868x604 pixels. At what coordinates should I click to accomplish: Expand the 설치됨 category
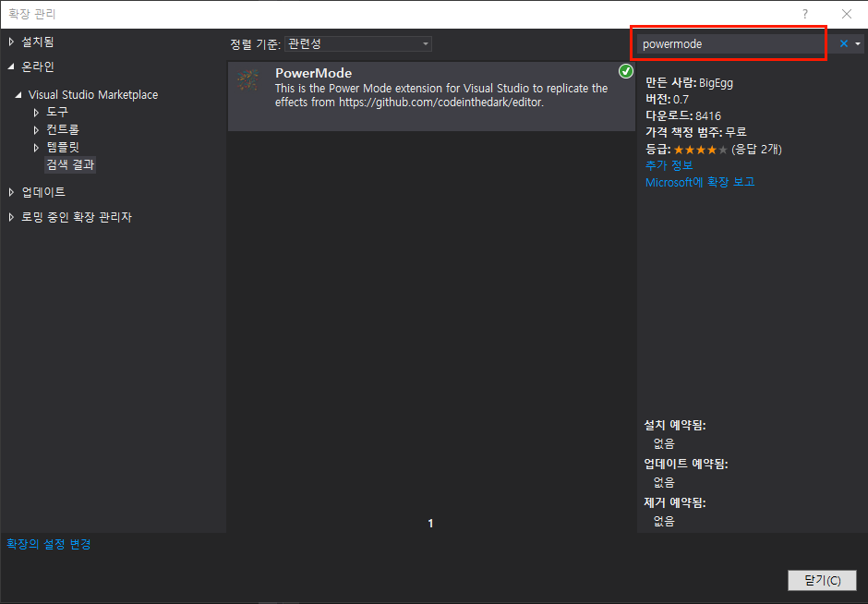coord(11,42)
